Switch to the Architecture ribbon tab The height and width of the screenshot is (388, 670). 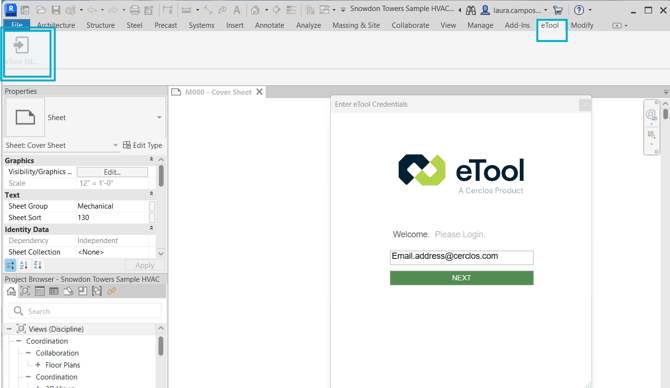coord(56,25)
